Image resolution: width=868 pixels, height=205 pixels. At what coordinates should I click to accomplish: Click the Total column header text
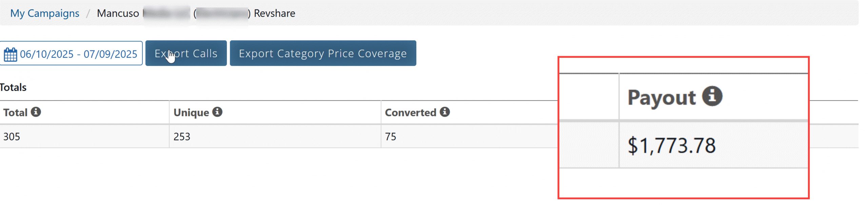tap(15, 113)
